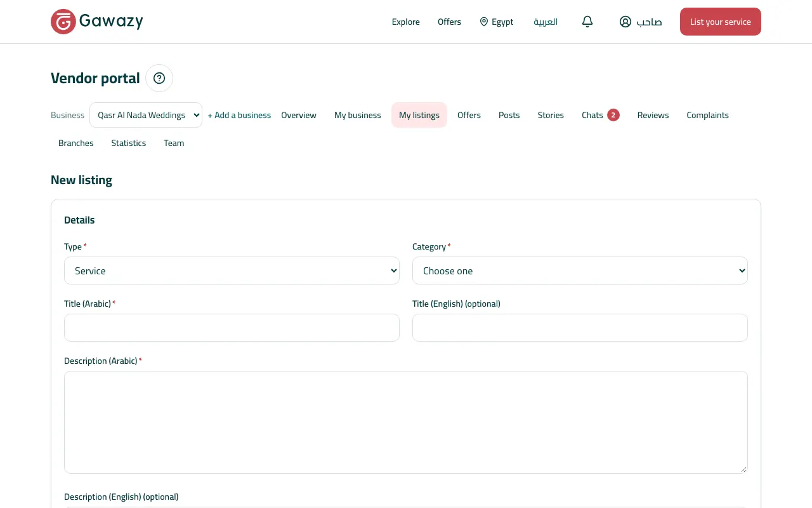Switch to the My business tab
The image size is (812, 508).
click(358, 115)
